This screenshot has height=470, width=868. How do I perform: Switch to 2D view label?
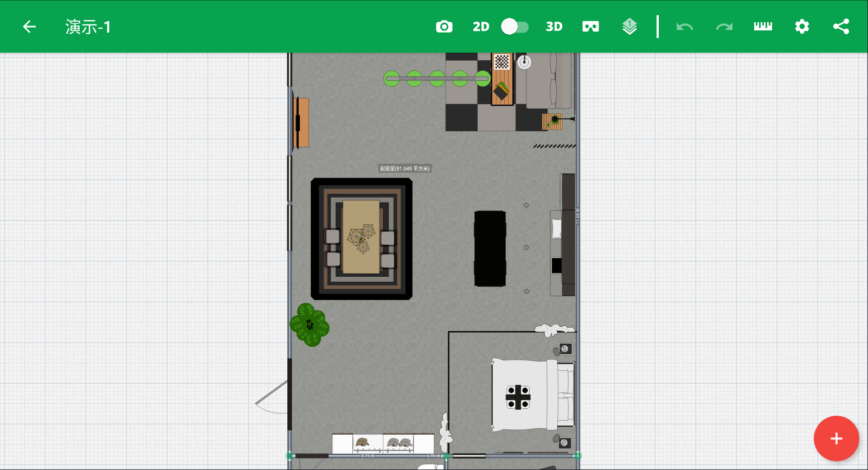[481, 27]
